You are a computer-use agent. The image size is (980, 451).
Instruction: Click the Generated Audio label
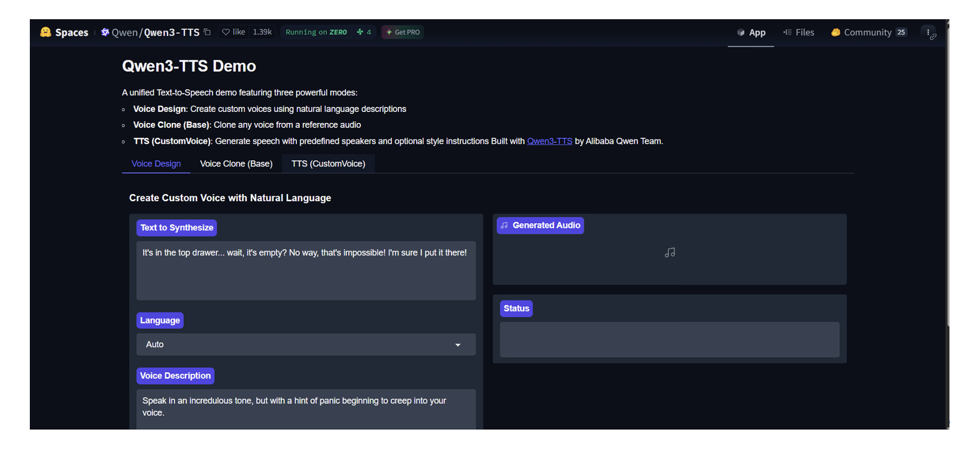pos(541,225)
